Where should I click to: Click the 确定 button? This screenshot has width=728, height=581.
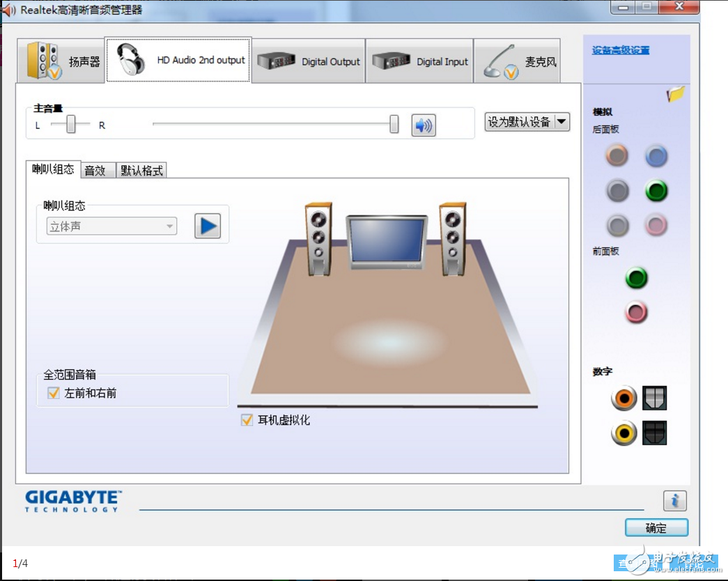click(656, 528)
